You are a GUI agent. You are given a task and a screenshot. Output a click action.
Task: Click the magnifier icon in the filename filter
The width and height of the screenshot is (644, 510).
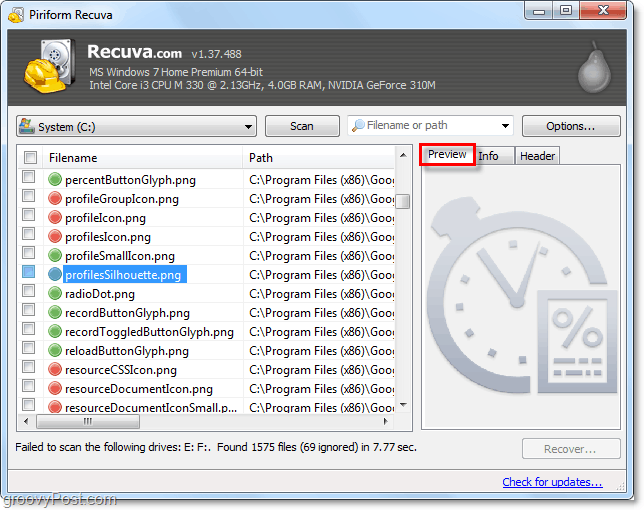click(x=358, y=125)
